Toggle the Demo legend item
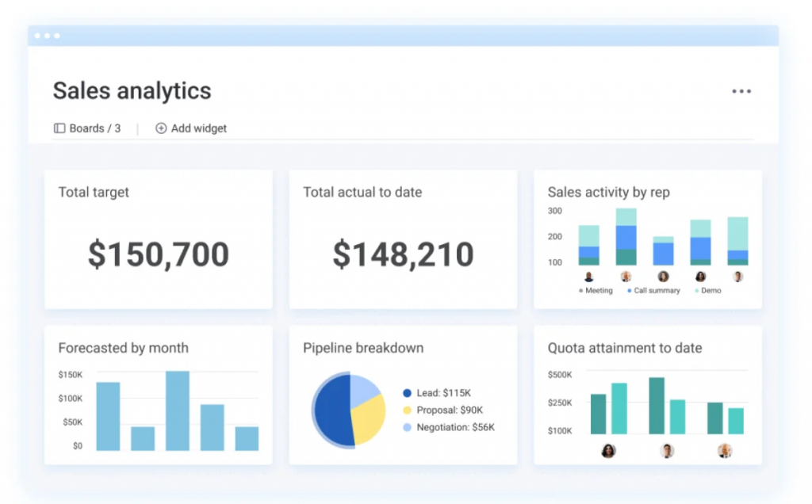812x504 pixels. click(x=708, y=291)
